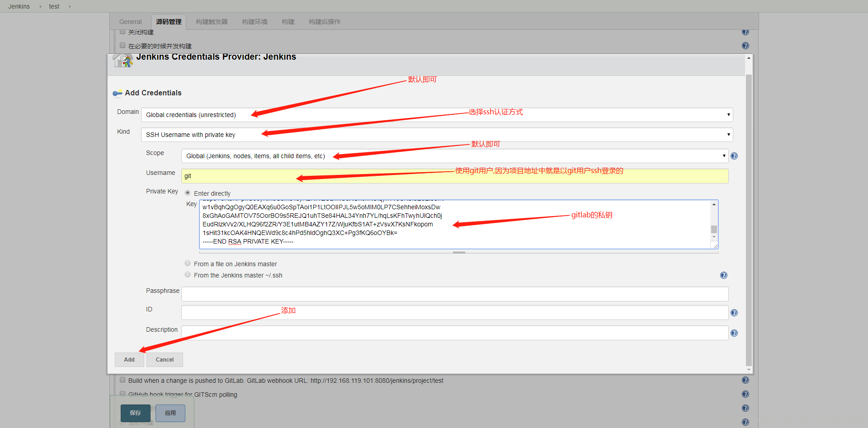Focus the private Key textarea
Image resolution: width=868 pixels, height=428 pixels.
point(455,224)
